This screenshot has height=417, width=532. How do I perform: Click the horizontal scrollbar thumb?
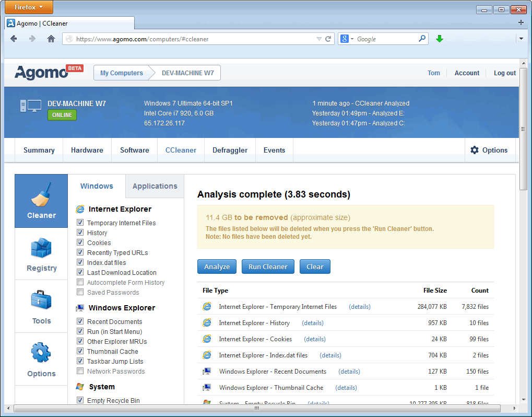pyautogui.click(x=257, y=408)
